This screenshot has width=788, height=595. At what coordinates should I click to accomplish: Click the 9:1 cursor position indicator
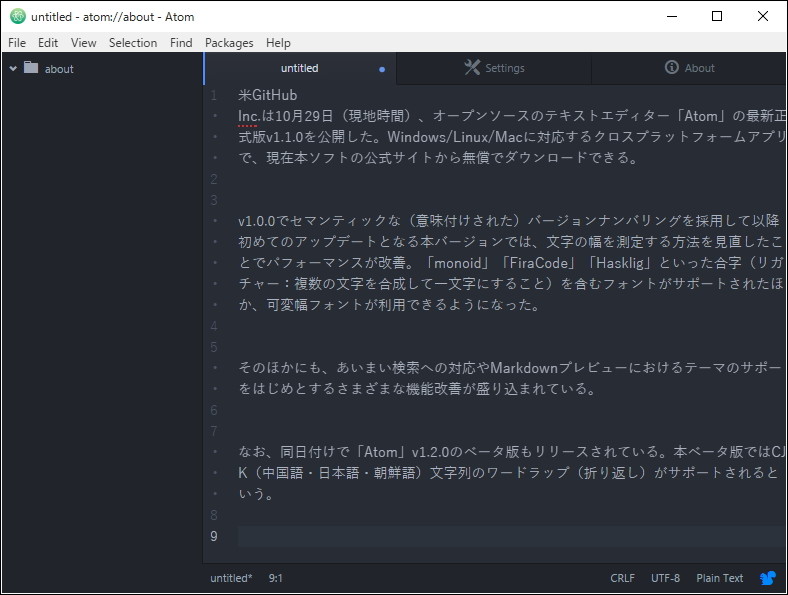275,578
